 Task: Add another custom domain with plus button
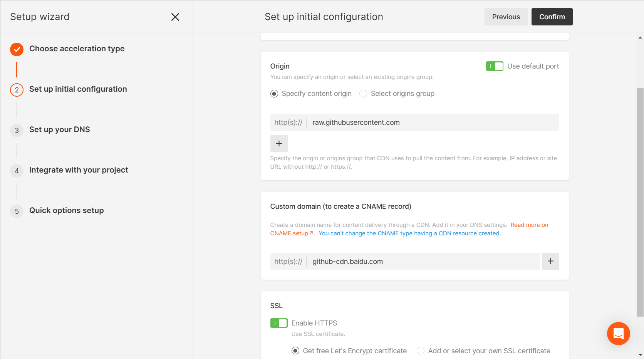tap(550, 261)
